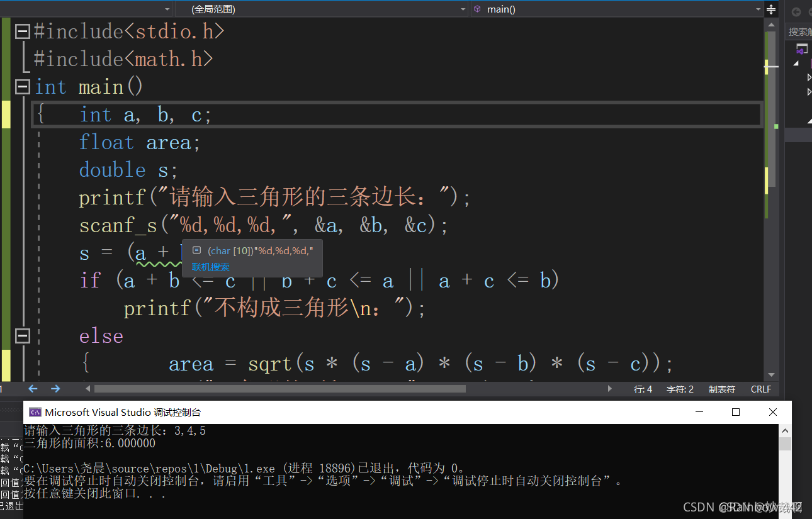Click the solution icon in Solution Explorer tree
The height and width of the screenshot is (519, 812).
[x=802, y=49]
